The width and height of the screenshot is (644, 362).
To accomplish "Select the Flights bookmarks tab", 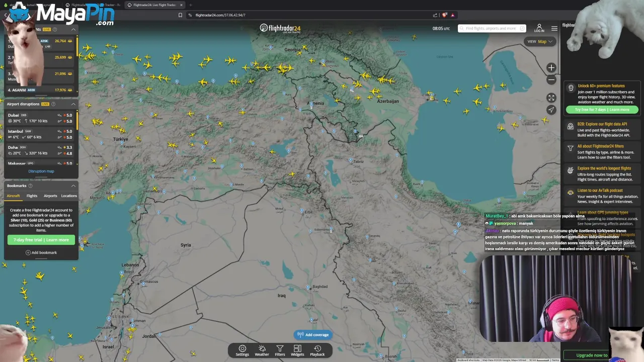I will [32, 196].
